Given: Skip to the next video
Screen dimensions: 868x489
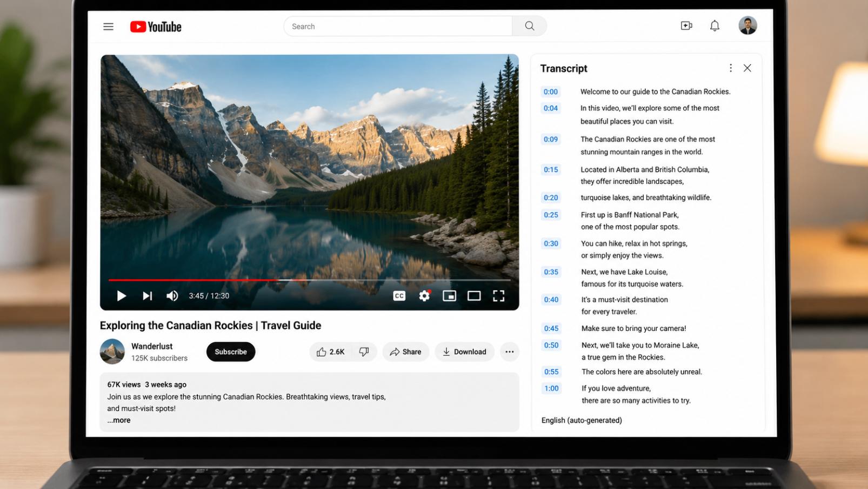Looking at the screenshot, I should [147, 296].
